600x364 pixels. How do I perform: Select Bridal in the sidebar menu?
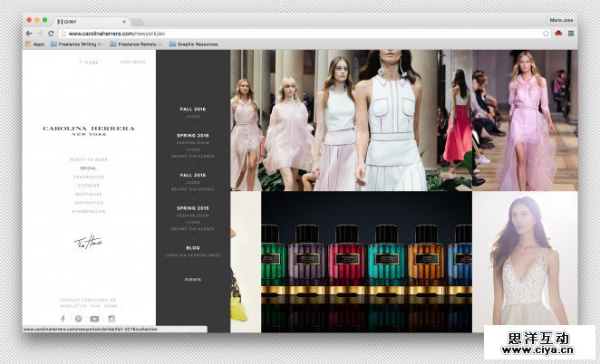pyautogui.click(x=89, y=168)
